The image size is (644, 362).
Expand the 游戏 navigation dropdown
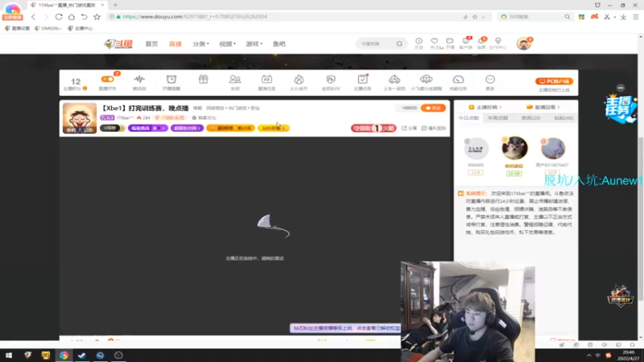point(254,44)
